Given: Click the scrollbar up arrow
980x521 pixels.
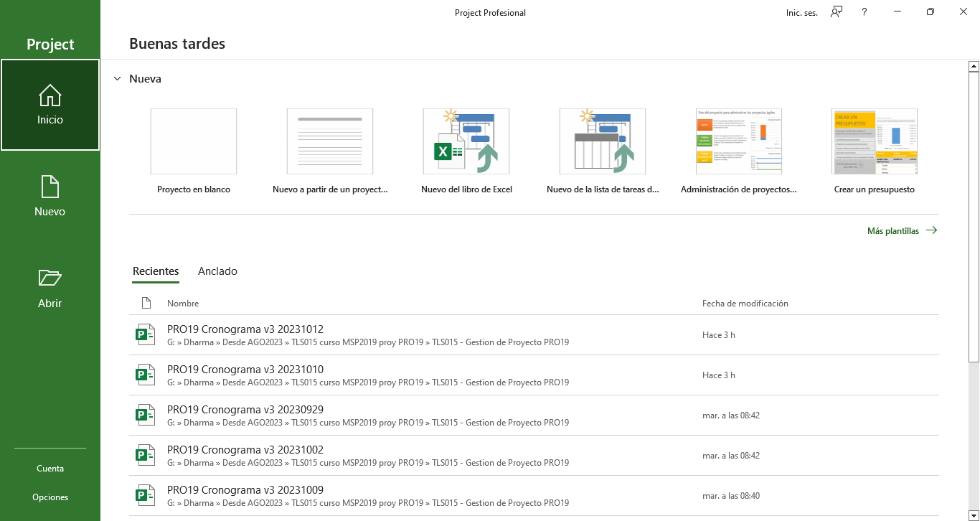Looking at the screenshot, I should [x=974, y=66].
